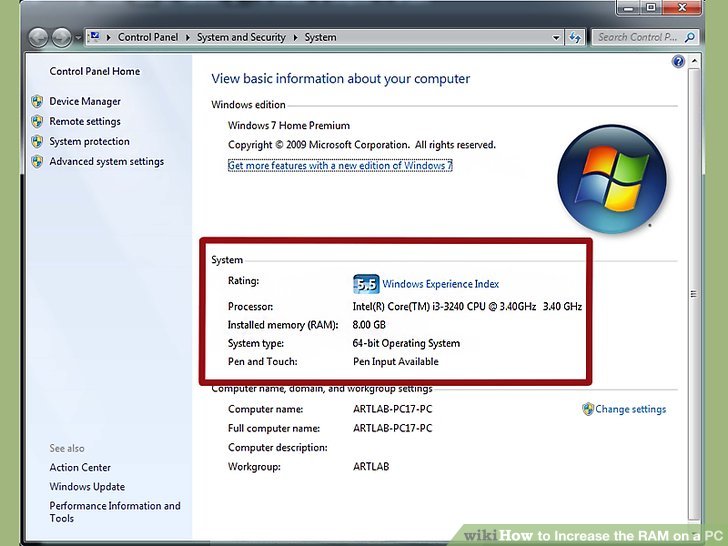Click the Windows 7 Home Premium text
The image size is (728, 546).
pos(289,125)
